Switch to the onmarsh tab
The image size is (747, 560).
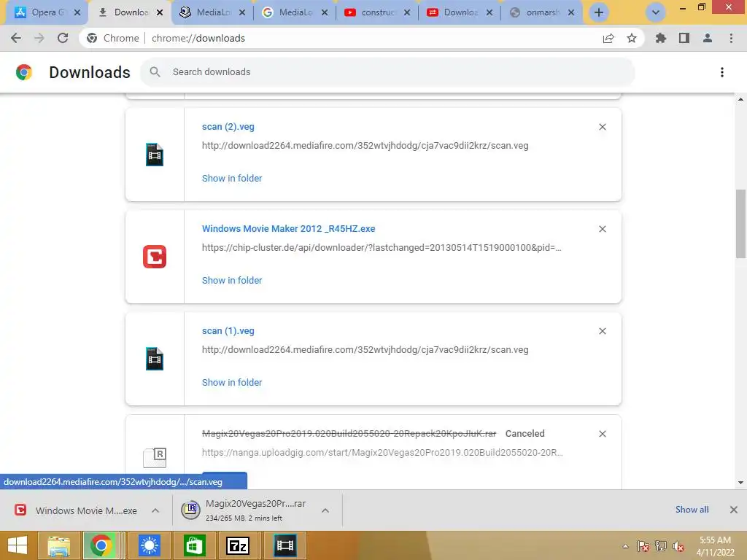click(542, 12)
